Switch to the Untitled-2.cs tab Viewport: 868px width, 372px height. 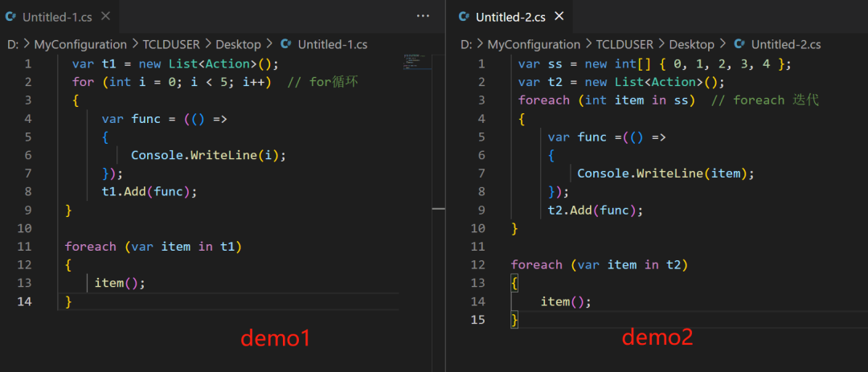click(x=511, y=16)
